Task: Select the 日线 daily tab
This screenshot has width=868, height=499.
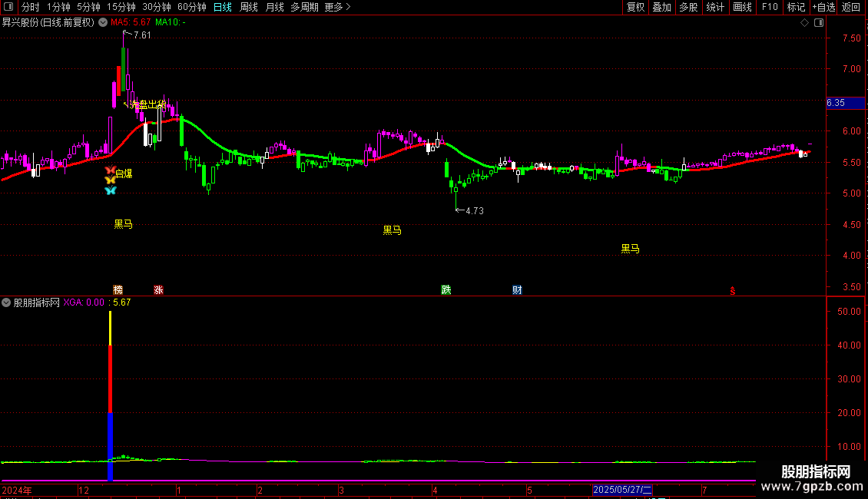Action: pyautogui.click(x=223, y=7)
